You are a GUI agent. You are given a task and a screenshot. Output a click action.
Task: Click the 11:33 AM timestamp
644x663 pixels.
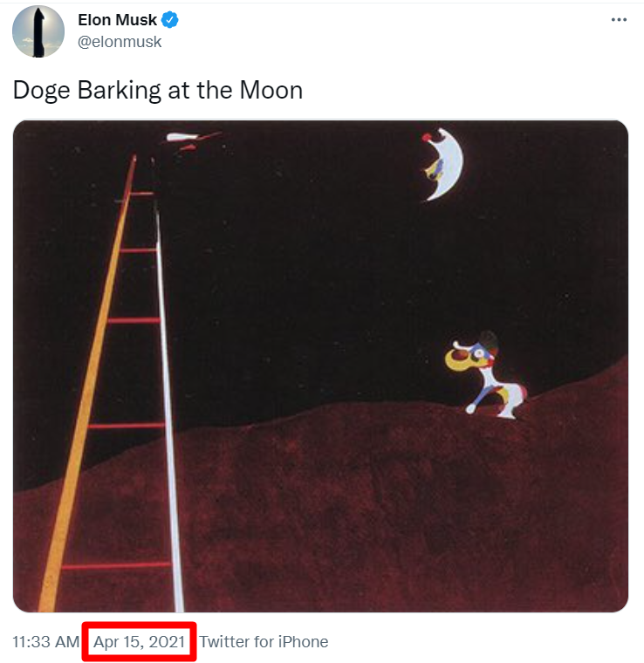click(x=46, y=642)
